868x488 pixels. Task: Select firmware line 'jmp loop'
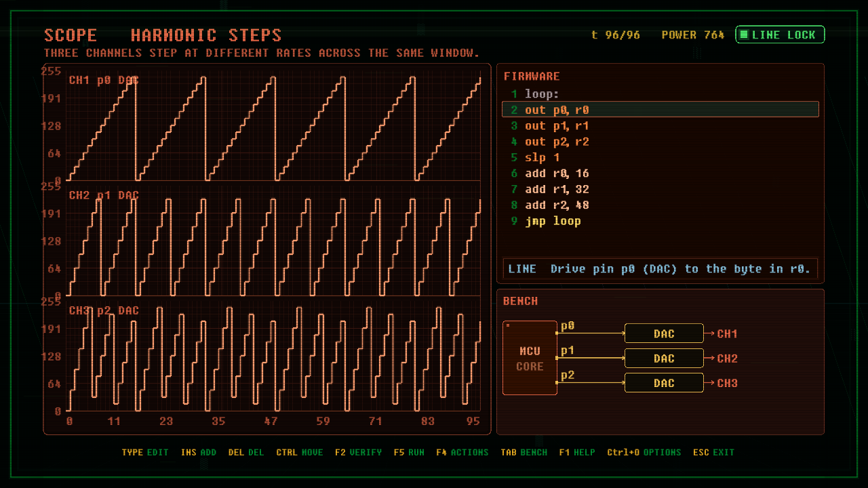pyautogui.click(x=660, y=221)
